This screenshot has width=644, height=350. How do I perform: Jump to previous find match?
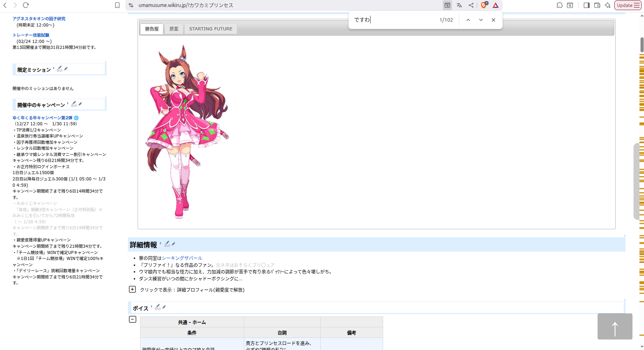click(468, 20)
